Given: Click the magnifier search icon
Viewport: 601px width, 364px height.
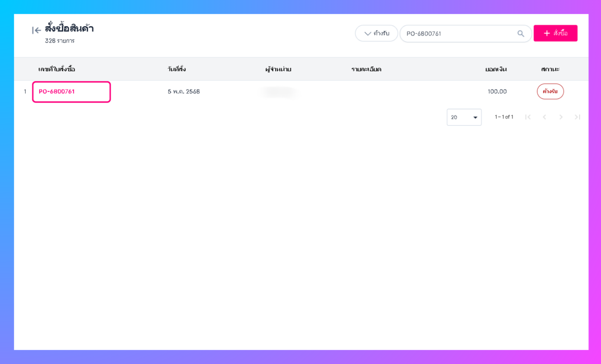Looking at the screenshot, I should [521, 33].
